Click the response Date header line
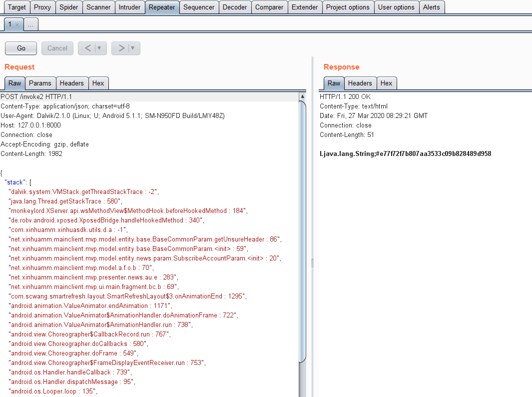The image size is (532, 397). pyautogui.click(x=374, y=116)
